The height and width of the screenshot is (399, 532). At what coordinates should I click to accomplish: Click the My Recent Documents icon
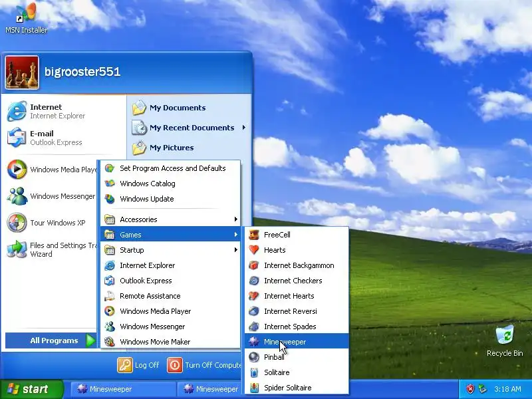(x=139, y=128)
